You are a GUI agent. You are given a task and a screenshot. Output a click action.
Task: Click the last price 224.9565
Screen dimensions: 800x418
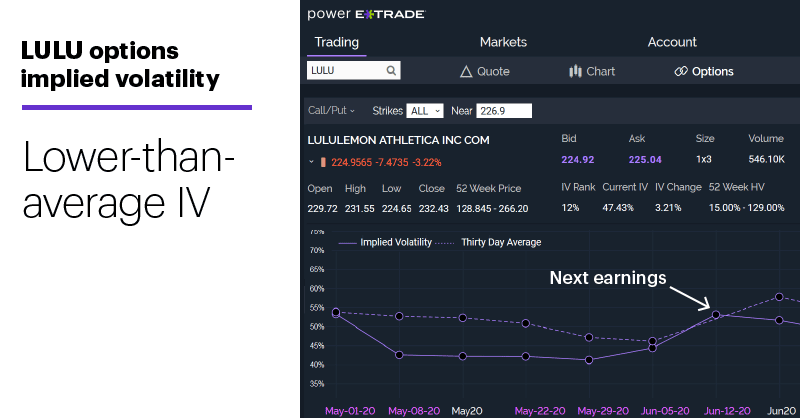(352, 162)
